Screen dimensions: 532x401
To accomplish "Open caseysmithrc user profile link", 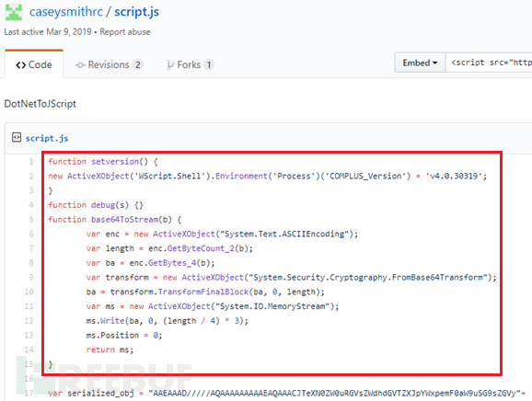I will point(66,12).
